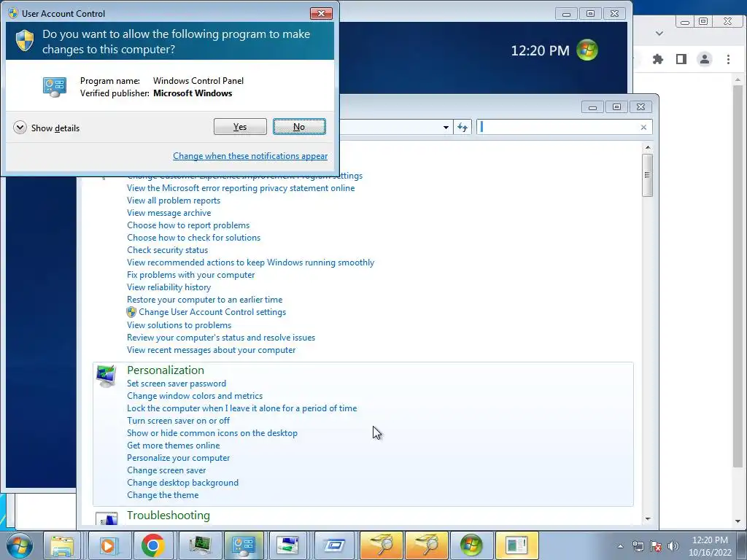The width and height of the screenshot is (747, 560).
Task: Click the Control Panel scroll down arrow
Action: pos(648,519)
